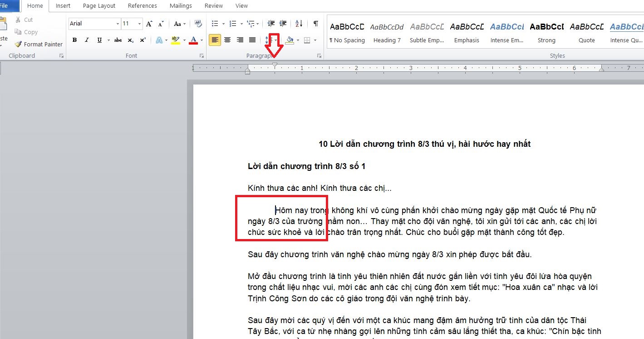Apply yellow text highlight color
Viewport: 644px width, 339px height.
point(175,40)
